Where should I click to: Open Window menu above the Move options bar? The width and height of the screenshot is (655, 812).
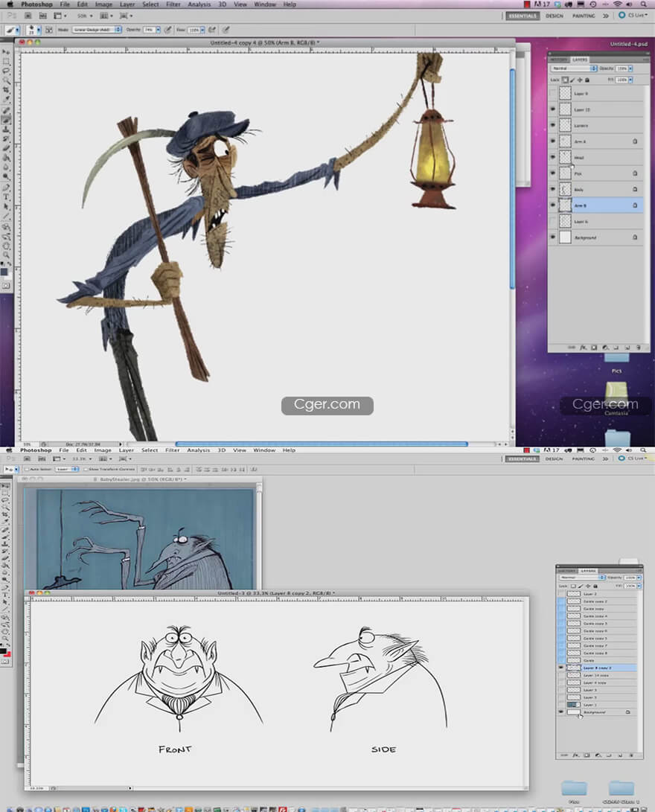[264, 450]
